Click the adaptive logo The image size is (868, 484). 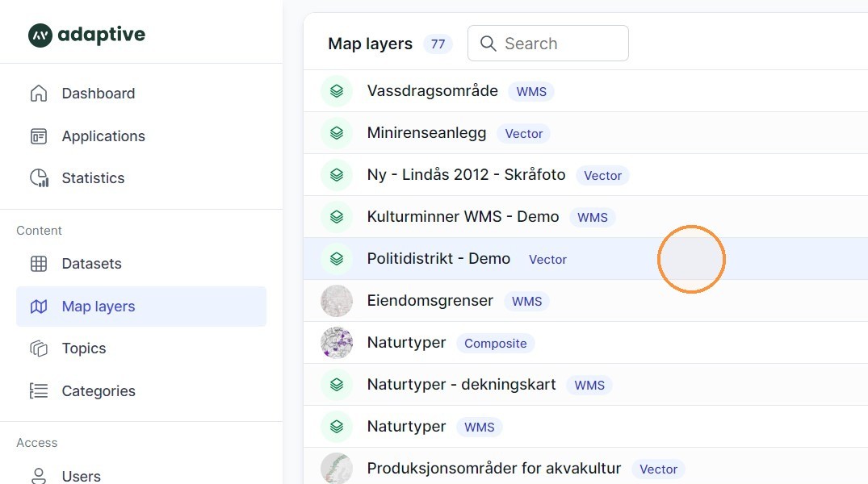point(86,35)
